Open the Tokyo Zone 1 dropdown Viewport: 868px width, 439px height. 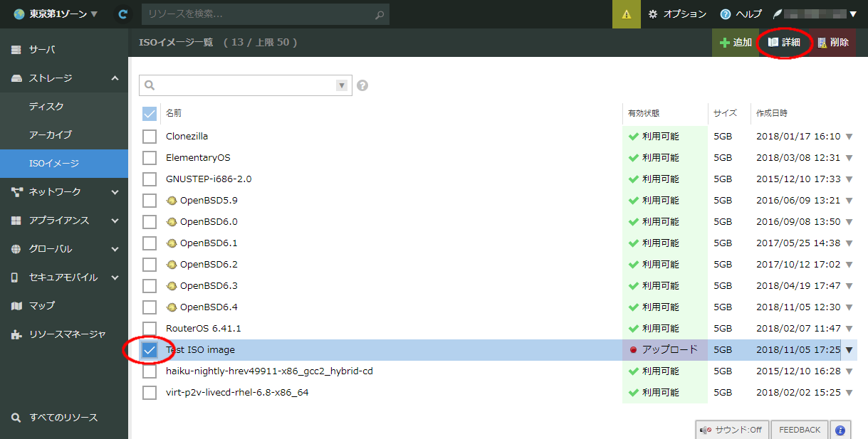56,14
